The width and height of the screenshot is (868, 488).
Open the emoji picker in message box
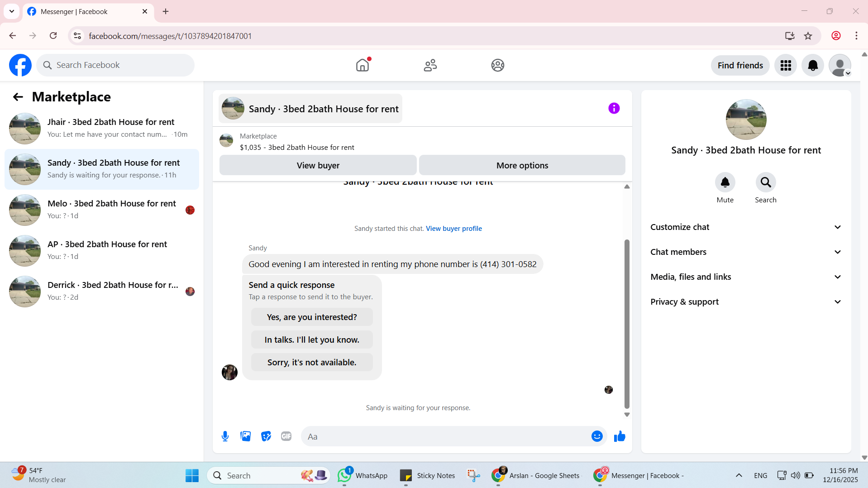(597, 436)
